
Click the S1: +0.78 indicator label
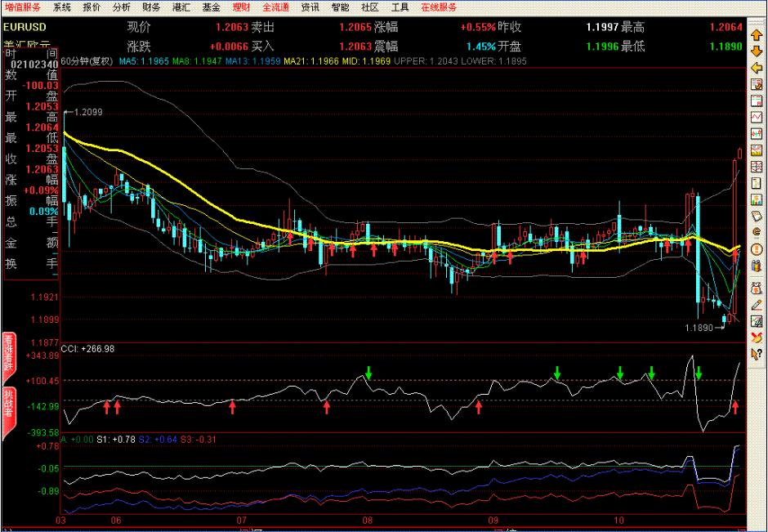tap(115, 440)
